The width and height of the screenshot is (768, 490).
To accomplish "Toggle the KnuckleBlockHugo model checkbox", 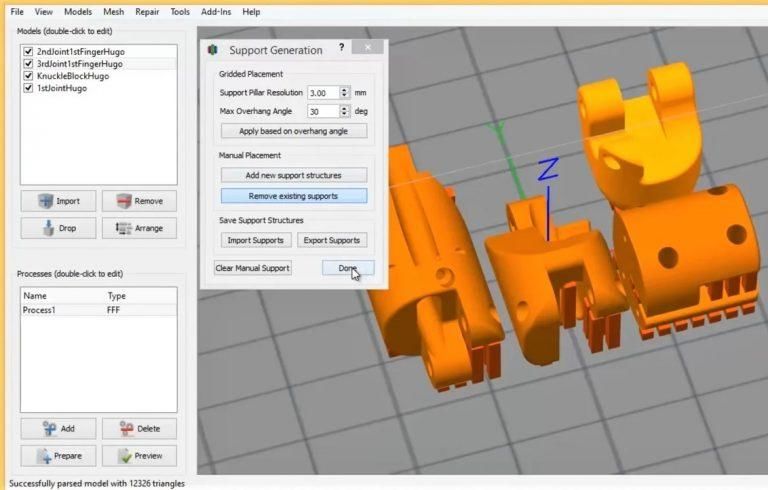I will click(28, 76).
